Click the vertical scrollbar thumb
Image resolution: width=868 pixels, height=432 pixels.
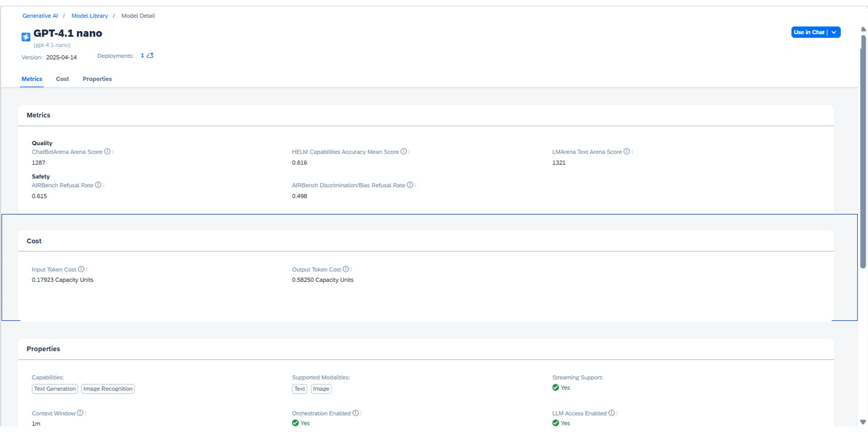point(863,151)
